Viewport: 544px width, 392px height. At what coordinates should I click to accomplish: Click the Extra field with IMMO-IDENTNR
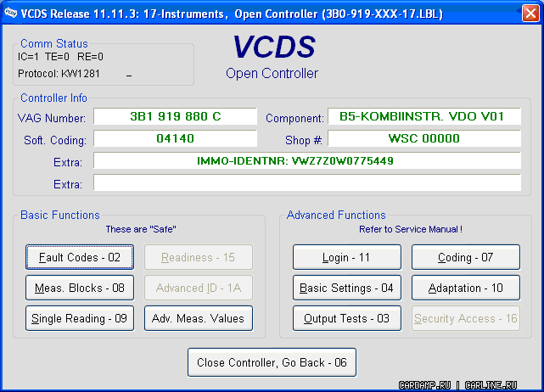tap(307, 160)
